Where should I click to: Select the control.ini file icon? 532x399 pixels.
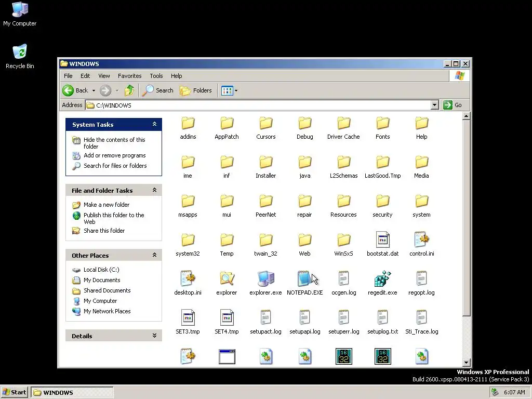click(421, 240)
